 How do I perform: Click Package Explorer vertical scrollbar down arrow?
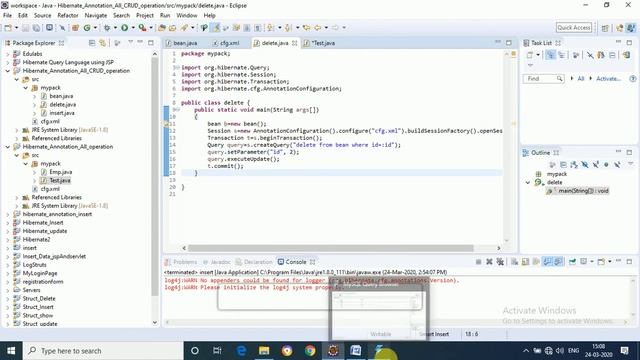(x=155, y=322)
